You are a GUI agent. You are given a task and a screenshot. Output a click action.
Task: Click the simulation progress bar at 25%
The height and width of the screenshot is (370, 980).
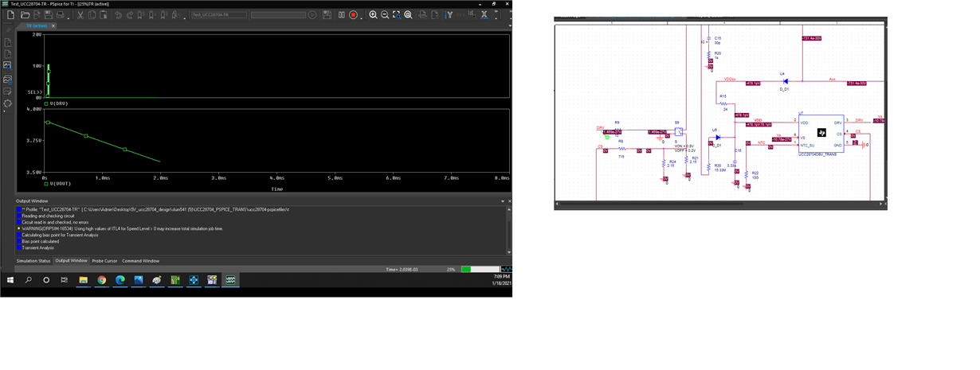click(479, 270)
